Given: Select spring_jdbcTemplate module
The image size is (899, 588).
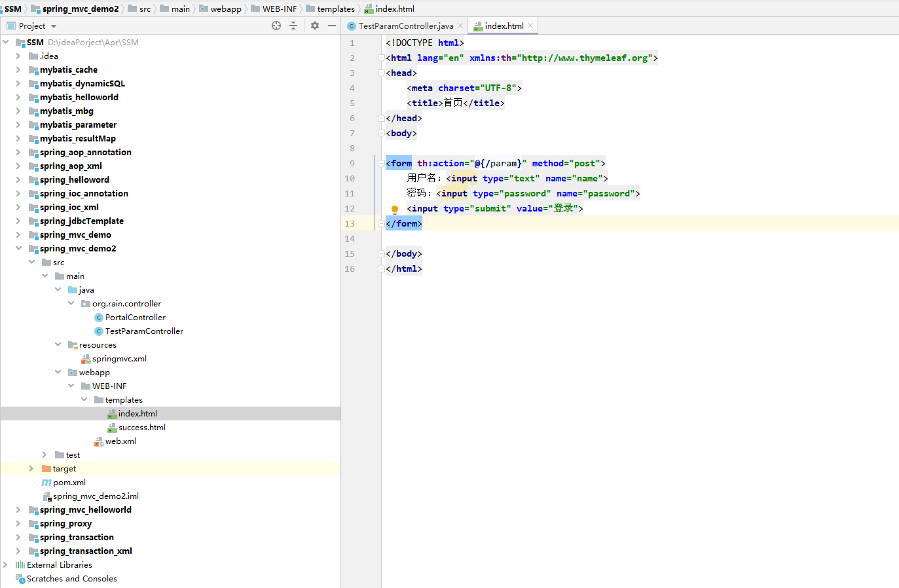Looking at the screenshot, I should 82,221.
